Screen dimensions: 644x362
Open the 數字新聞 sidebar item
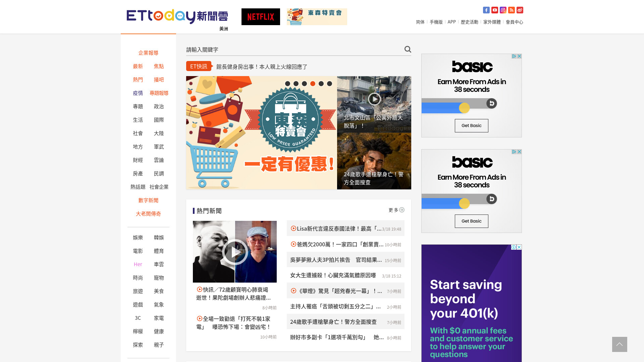148,200
